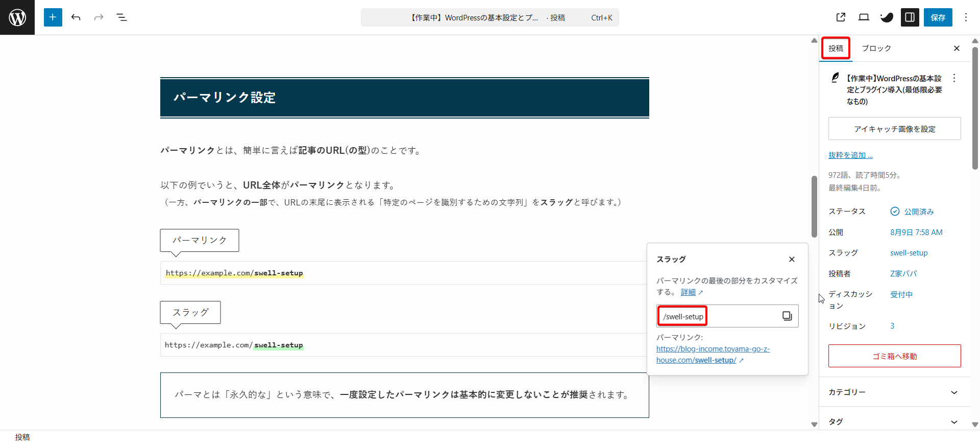The image size is (980, 444).
Task: Select the パーマリンク設定 heading block
Action: (x=404, y=98)
